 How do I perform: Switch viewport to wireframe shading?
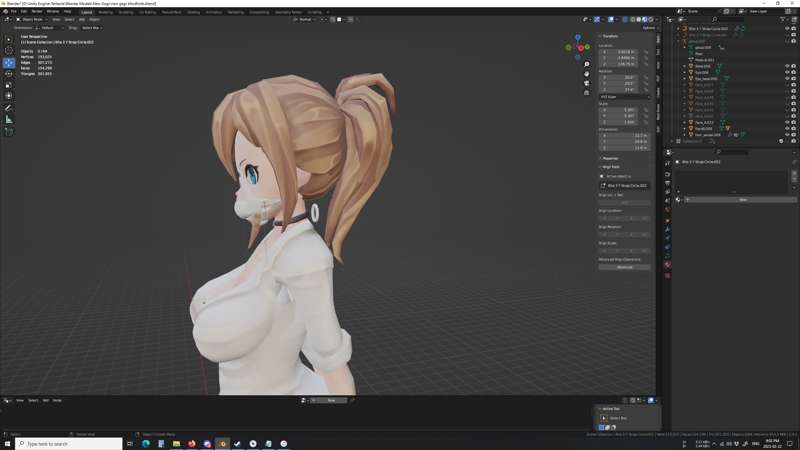pos(633,19)
